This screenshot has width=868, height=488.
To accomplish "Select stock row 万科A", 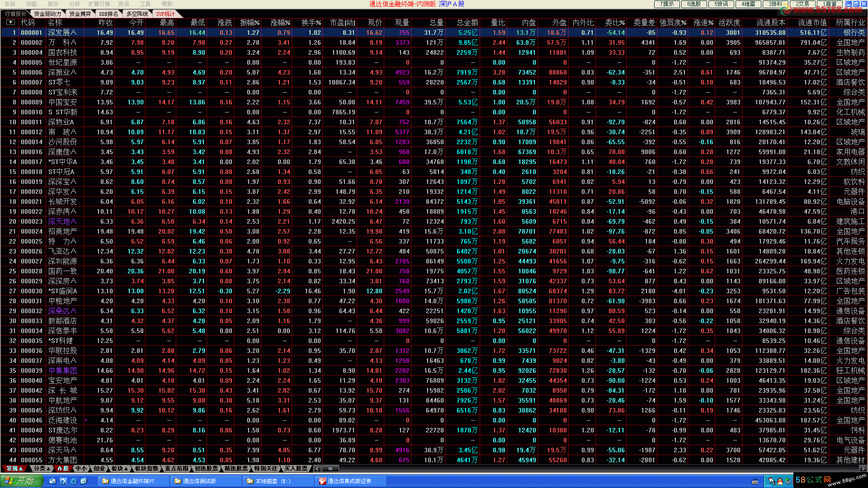I will click(434, 42).
